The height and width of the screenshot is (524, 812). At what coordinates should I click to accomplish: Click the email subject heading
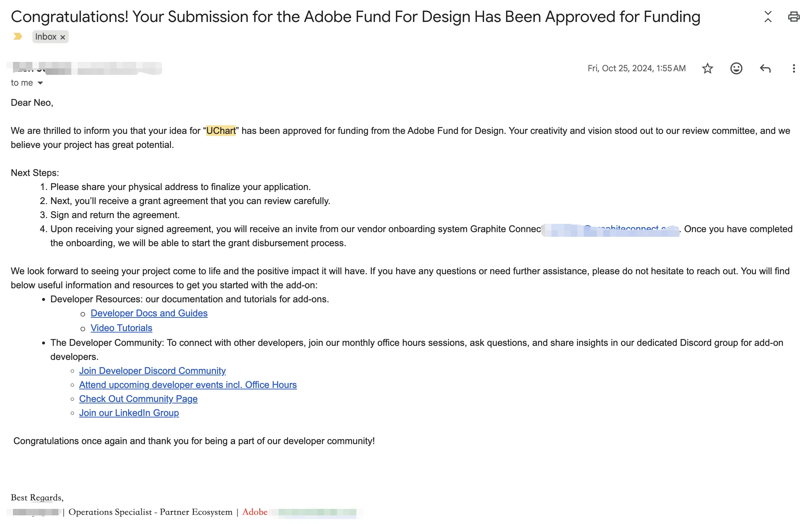point(356,17)
